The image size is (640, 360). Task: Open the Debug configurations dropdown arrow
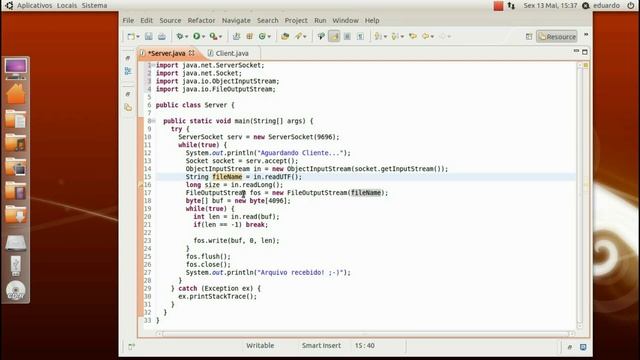tap(187, 37)
